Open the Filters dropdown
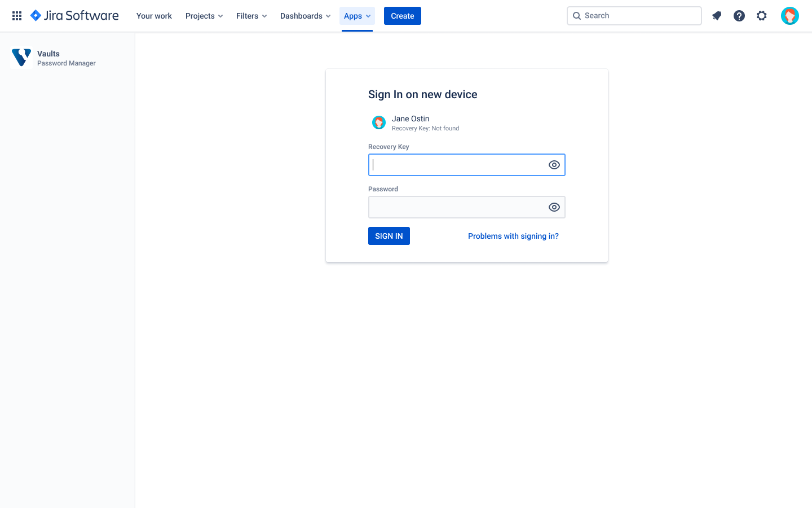 click(251, 15)
